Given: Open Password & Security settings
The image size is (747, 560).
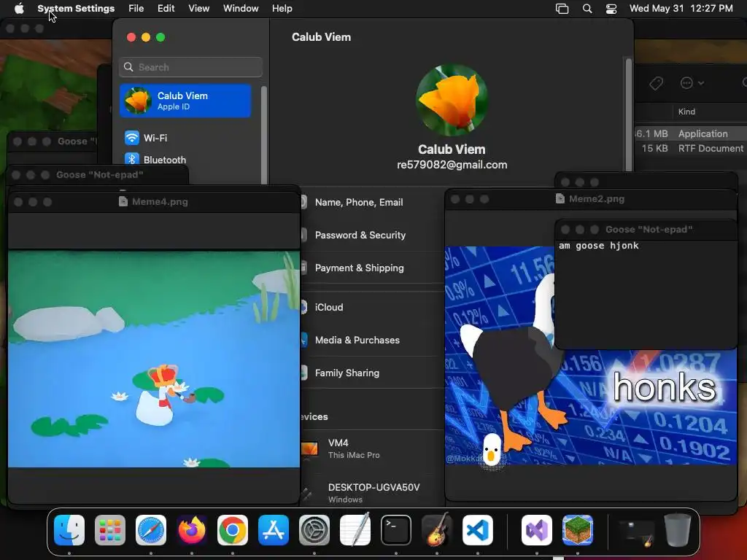Looking at the screenshot, I should [360, 235].
